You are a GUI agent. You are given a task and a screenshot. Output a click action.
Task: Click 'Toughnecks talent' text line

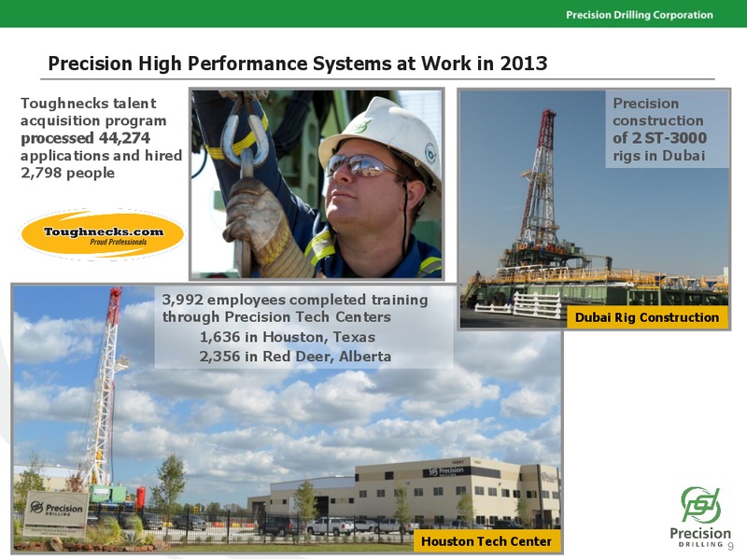[88, 104]
